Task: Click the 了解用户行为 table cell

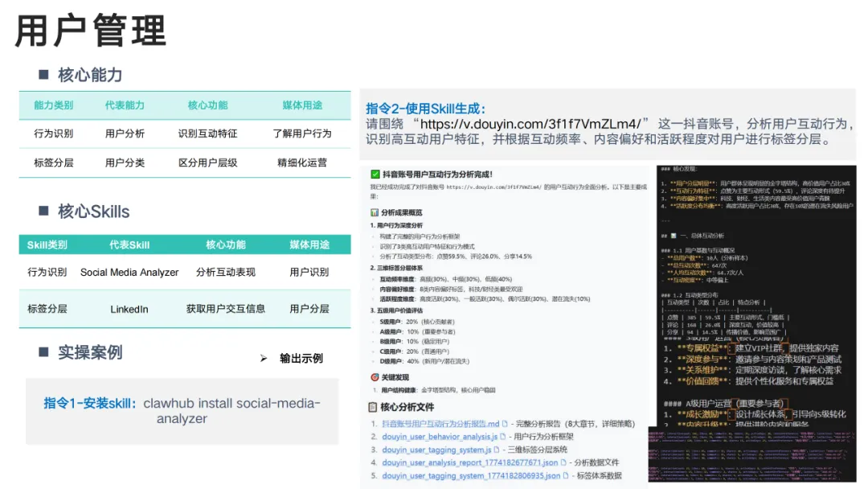Action: click(x=302, y=134)
